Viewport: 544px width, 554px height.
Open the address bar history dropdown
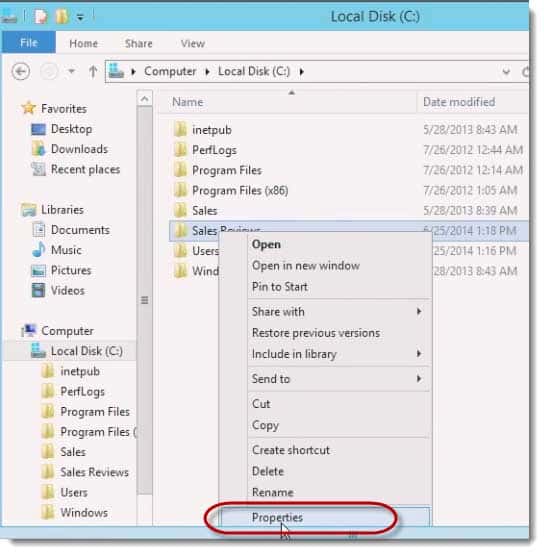[x=506, y=72]
